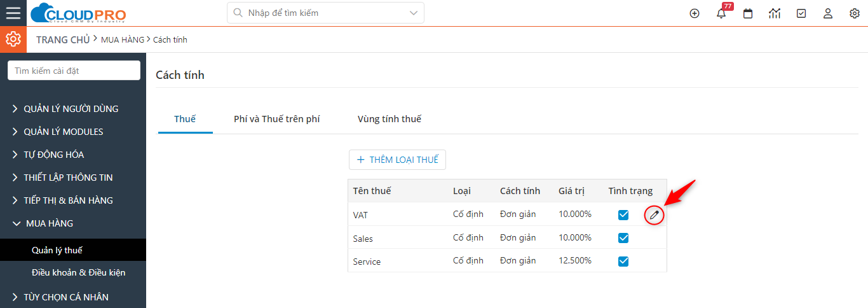Open the tasks checklist icon
The width and height of the screenshot is (868, 308).
coord(801,13)
